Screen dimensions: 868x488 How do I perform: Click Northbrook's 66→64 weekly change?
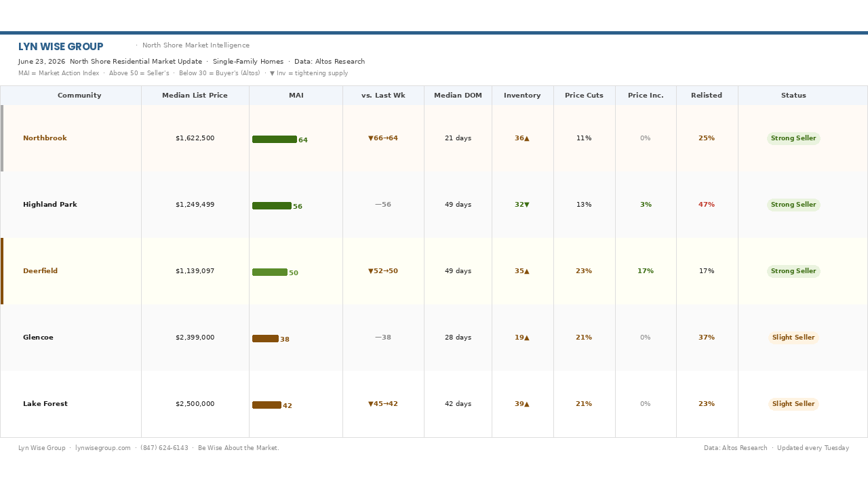(x=383, y=138)
